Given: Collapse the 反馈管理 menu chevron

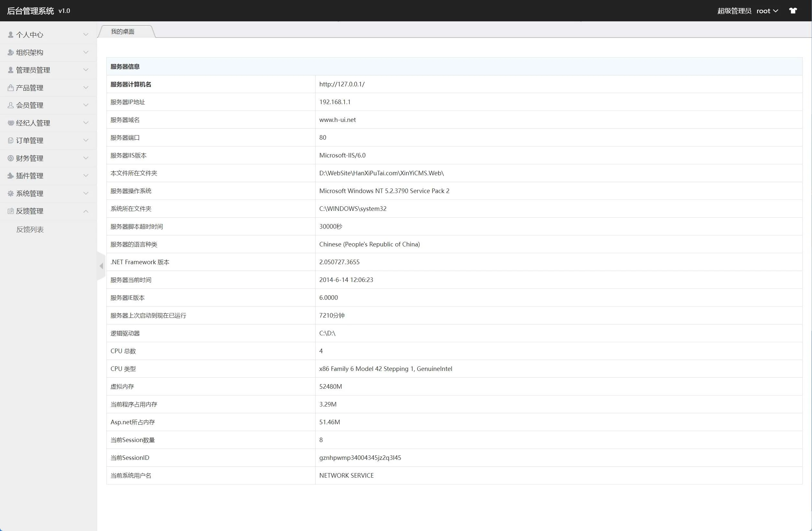Looking at the screenshot, I should tap(86, 211).
